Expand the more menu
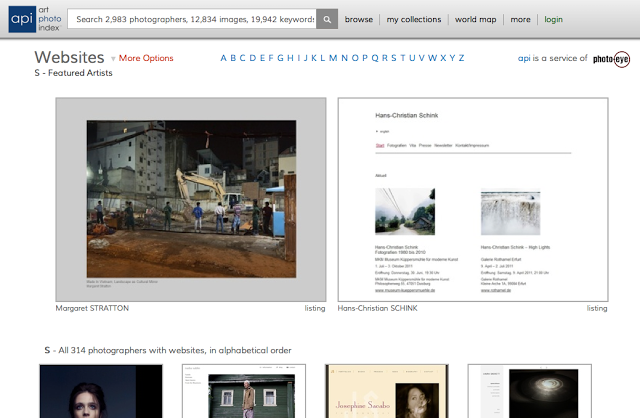 (x=520, y=19)
